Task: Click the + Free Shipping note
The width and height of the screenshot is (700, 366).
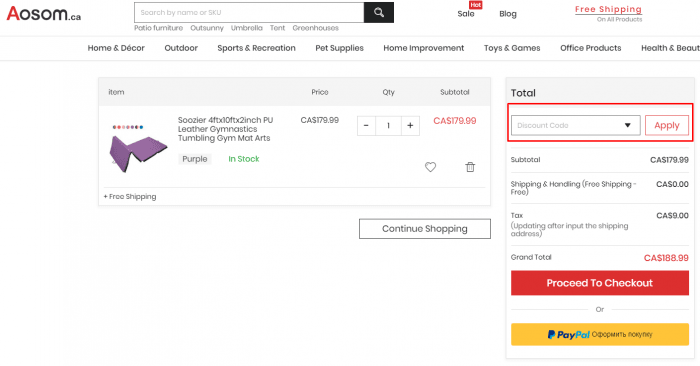Action: click(x=130, y=196)
